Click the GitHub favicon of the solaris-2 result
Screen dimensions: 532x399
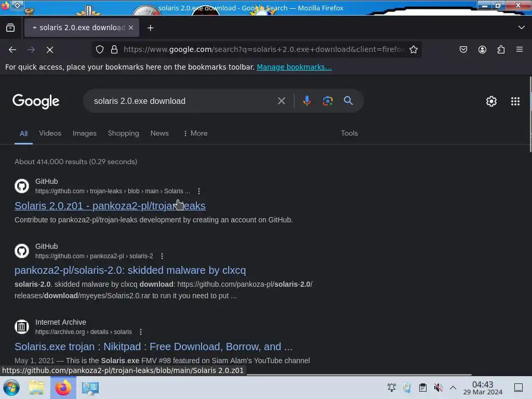coord(22,251)
